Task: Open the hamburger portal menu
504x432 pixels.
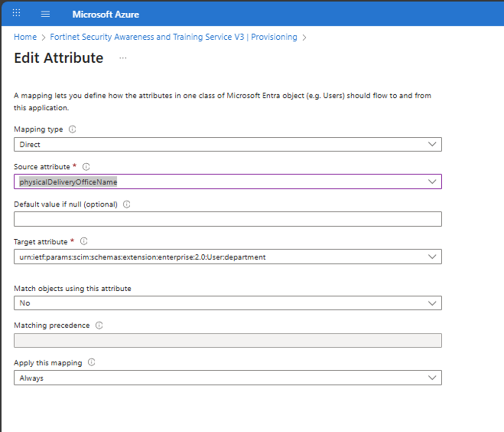Action: pos(46,14)
